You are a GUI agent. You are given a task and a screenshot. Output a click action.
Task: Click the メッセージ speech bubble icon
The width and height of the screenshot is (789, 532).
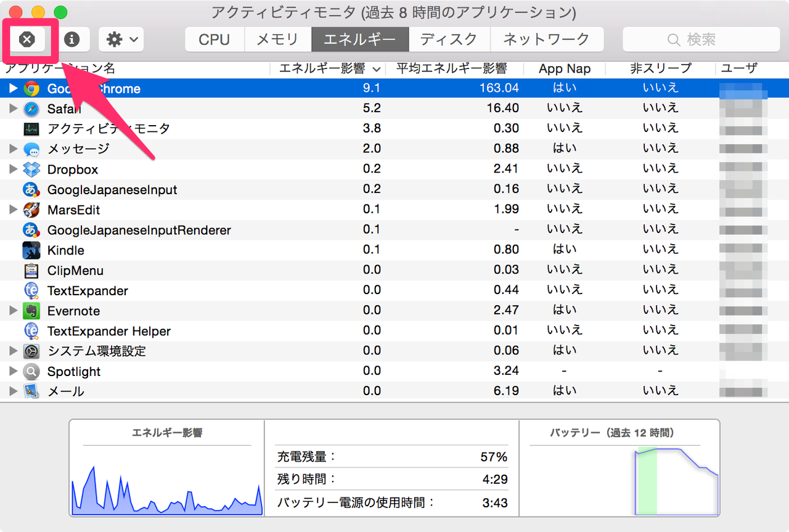(31, 149)
